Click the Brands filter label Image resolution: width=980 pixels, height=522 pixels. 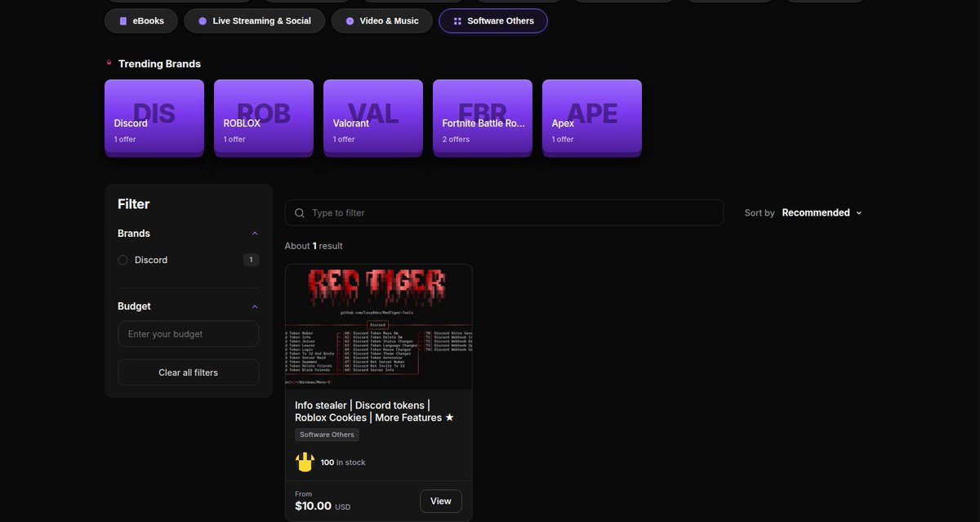[x=134, y=234]
